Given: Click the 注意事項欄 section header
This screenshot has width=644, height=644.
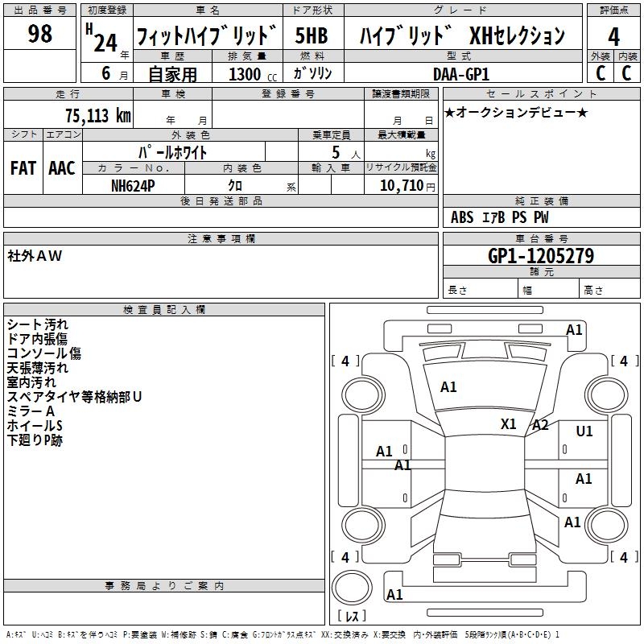Looking at the screenshot, I should [x=221, y=238].
